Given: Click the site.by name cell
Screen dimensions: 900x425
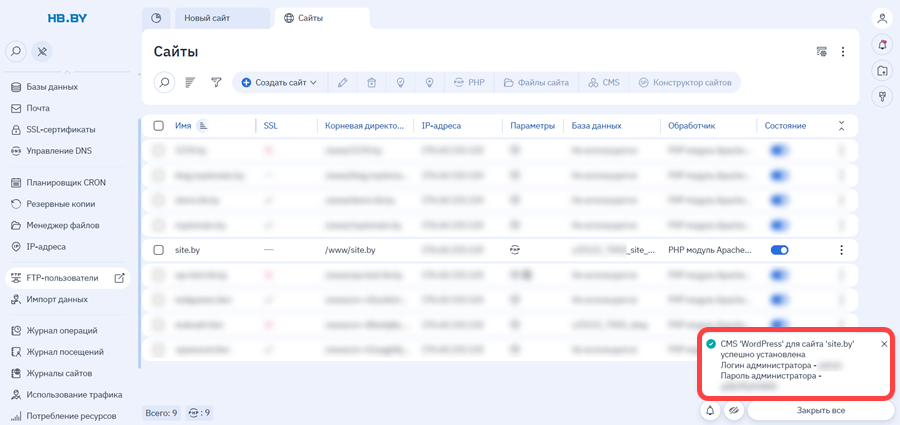Looking at the screenshot, I should [187, 250].
